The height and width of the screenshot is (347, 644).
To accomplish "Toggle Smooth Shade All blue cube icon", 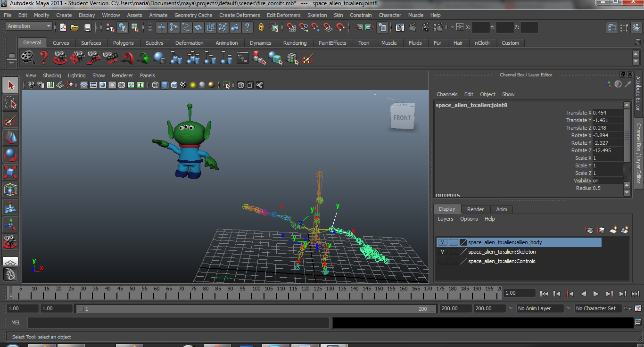I will pos(165,85).
